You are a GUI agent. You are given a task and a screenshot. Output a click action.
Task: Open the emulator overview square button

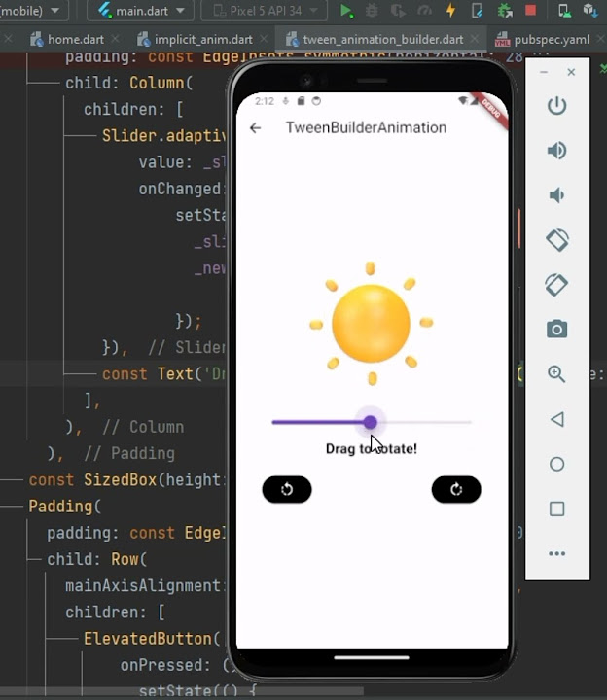point(556,508)
